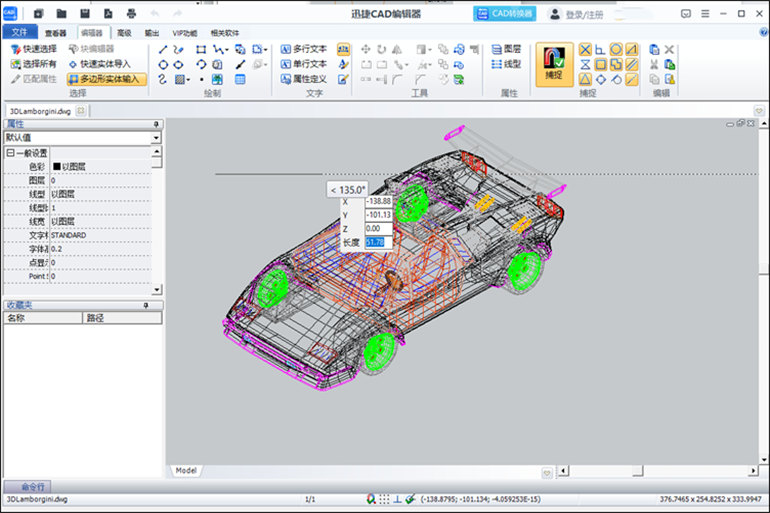Open the 文件 file menu
This screenshot has width=770, height=513.
point(20,32)
